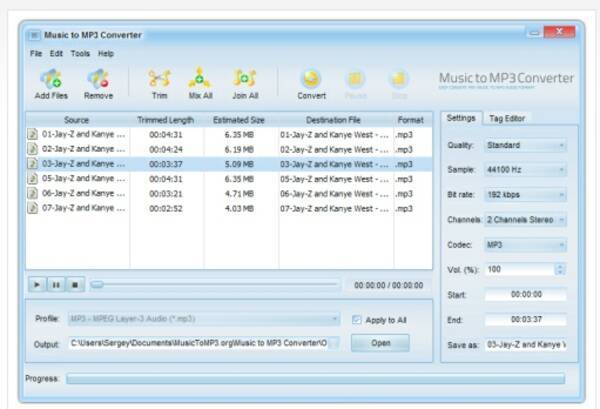Click the Remove files icon

tap(98, 79)
